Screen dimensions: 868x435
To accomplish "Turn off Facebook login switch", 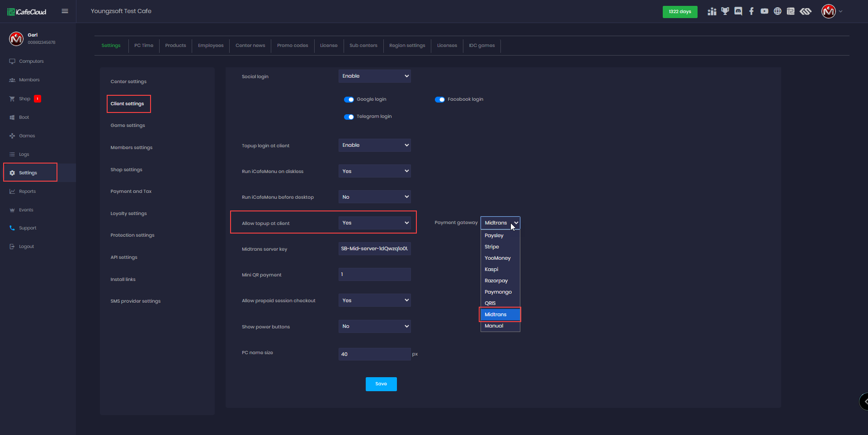I will [439, 99].
